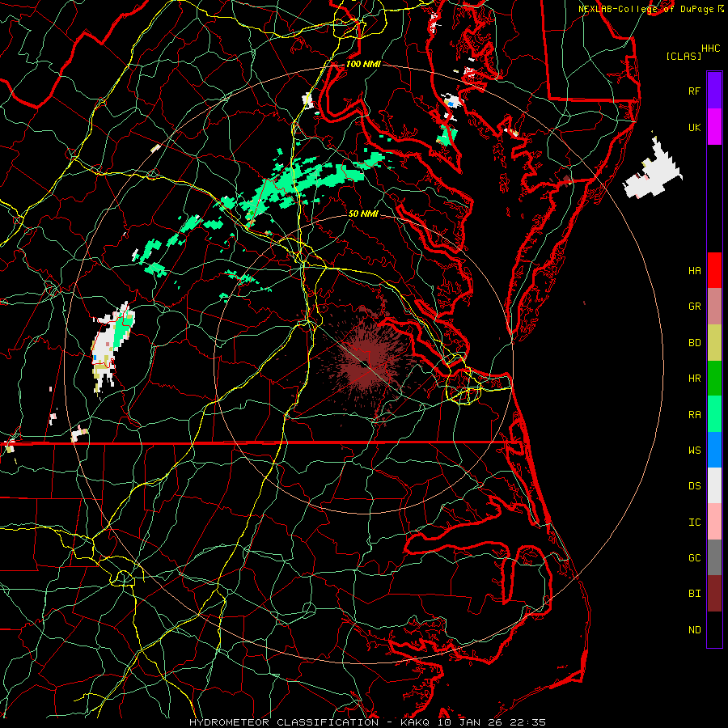This screenshot has height=728, width=728.
Task: Click the UK legend label
Action: [694, 127]
